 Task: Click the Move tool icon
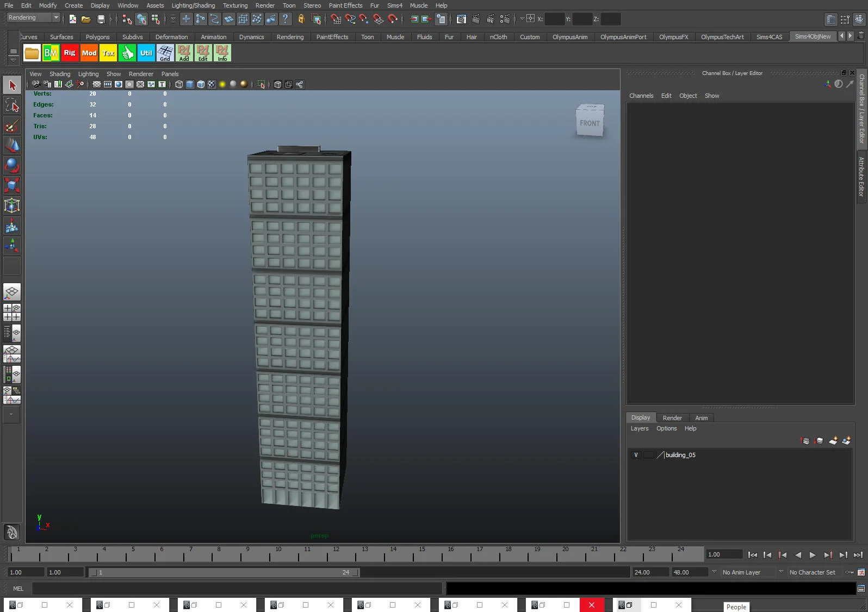point(12,146)
